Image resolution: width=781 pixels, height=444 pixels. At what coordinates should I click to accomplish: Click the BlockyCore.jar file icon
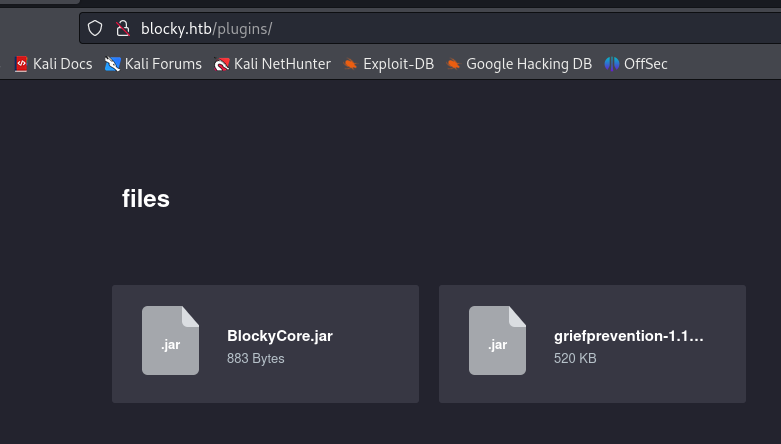tap(170, 341)
